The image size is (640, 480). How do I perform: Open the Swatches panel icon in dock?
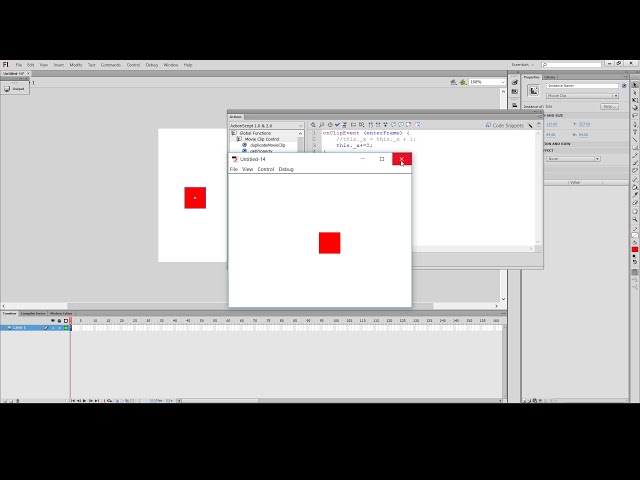pos(515,91)
